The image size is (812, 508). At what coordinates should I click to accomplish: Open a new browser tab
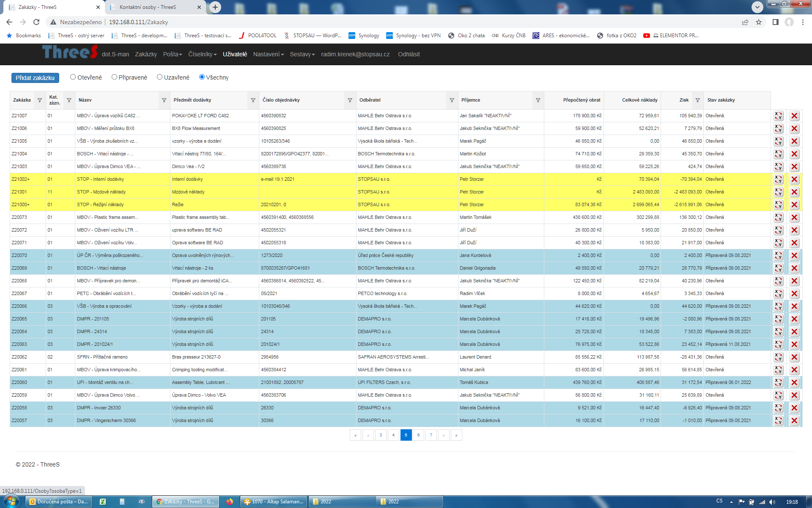pyautogui.click(x=215, y=7)
